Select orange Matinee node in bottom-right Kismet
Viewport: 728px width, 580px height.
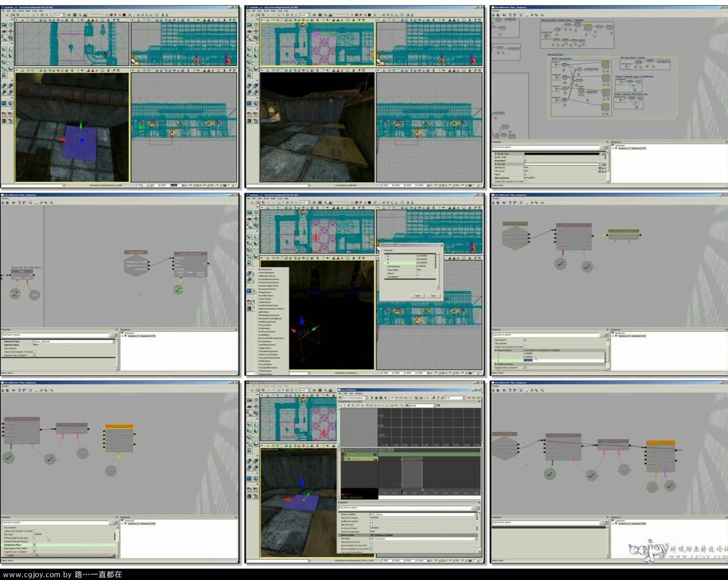(660, 457)
